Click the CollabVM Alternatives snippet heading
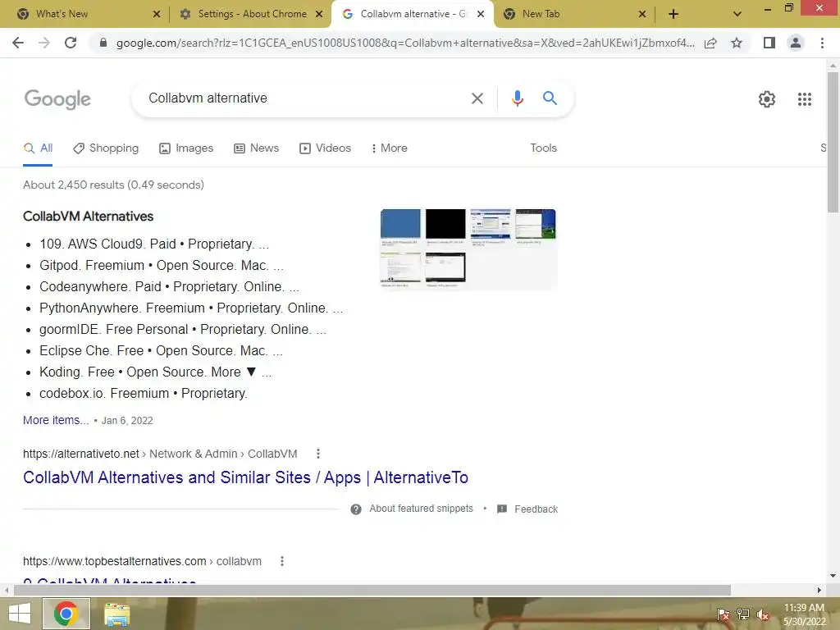 tap(88, 217)
